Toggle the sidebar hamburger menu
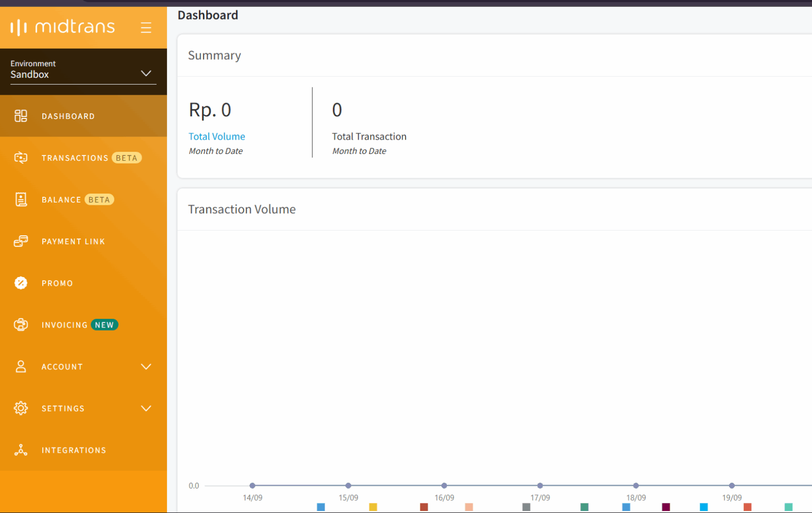The image size is (812, 513). (146, 28)
